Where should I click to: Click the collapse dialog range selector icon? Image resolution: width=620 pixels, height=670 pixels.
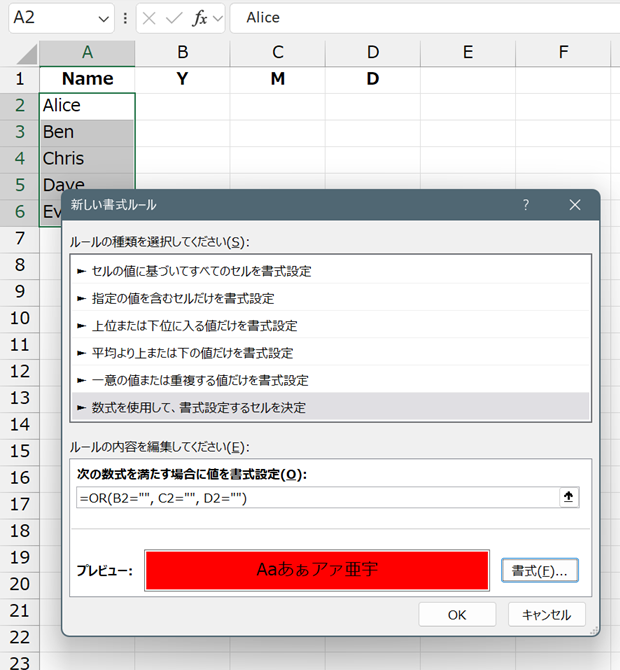pos(569,497)
